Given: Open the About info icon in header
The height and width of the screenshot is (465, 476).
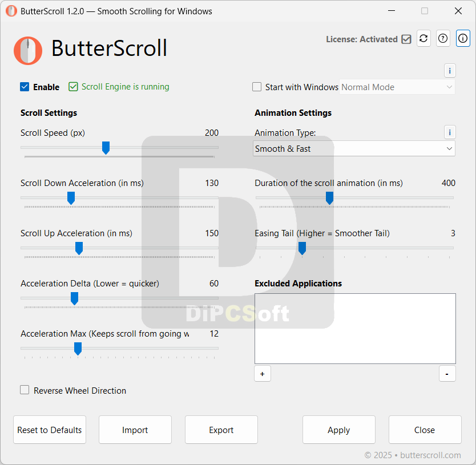Looking at the screenshot, I should (x=463, y=39).
